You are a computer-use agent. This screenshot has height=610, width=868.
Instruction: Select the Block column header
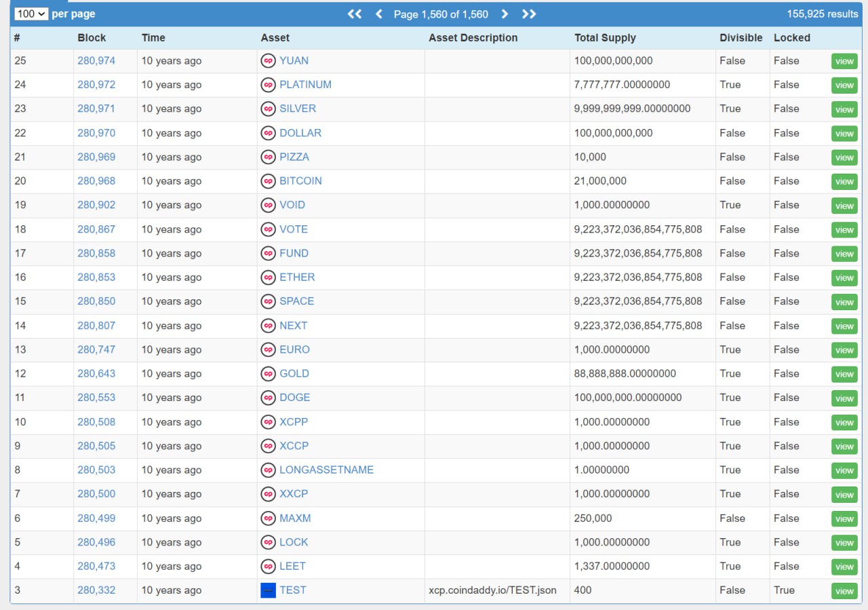coord(92,38)
